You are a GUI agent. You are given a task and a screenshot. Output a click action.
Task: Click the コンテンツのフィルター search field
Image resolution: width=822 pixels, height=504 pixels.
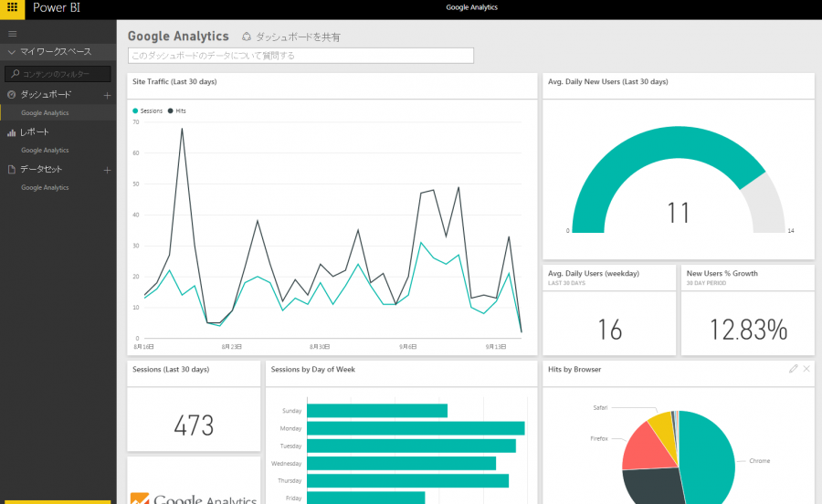pyautogui.click(x=58, y=74)
